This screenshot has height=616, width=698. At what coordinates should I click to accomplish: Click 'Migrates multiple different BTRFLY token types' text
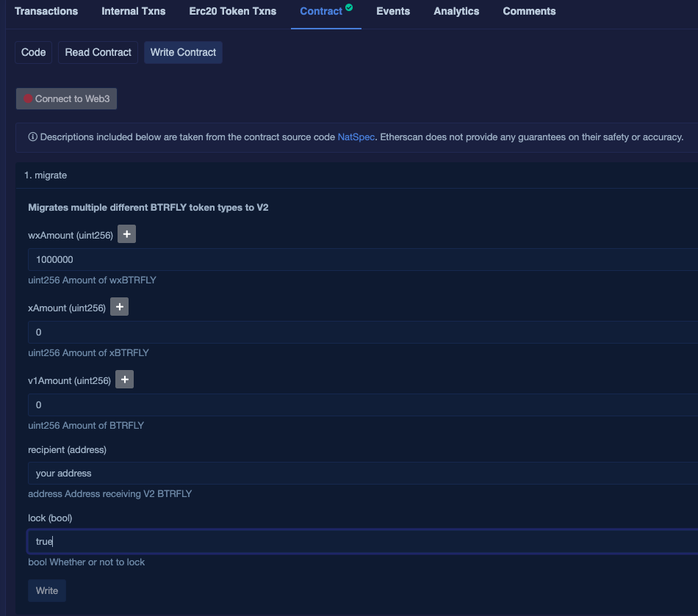click(148, 208)
